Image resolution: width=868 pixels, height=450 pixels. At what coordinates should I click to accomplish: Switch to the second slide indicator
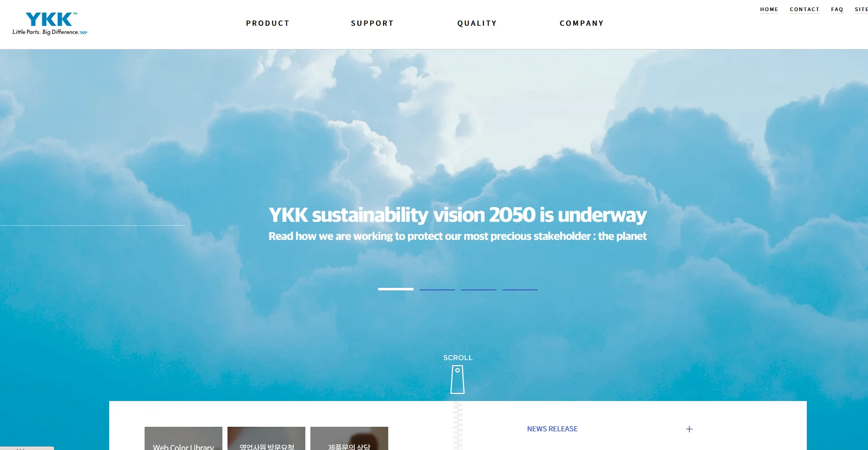pos(437,289)
